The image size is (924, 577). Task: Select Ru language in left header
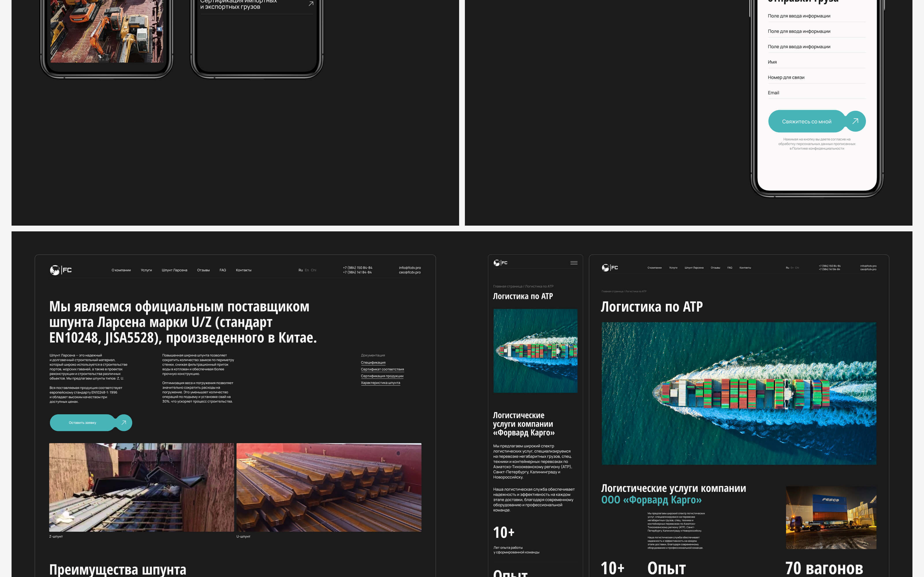tap(301, 270)
